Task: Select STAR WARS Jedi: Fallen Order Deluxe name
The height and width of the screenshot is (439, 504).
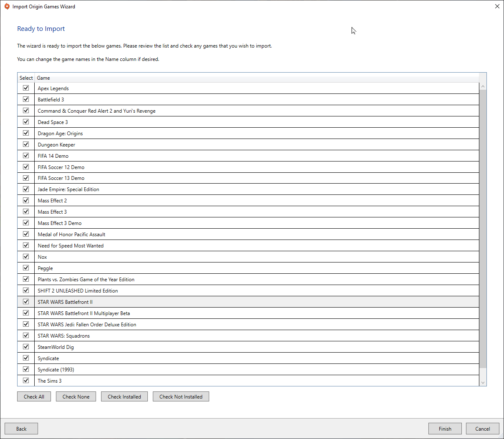Action: [87, 325]
